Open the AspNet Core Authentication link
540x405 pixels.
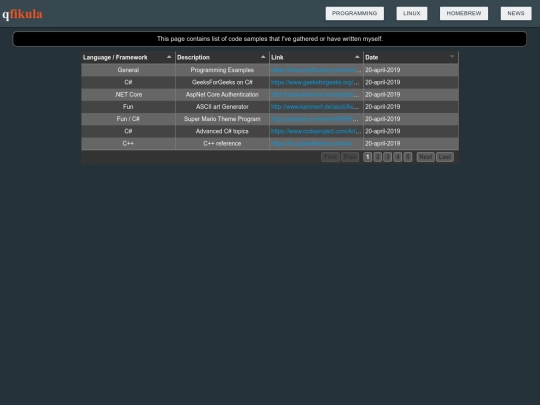click(316, 94)
